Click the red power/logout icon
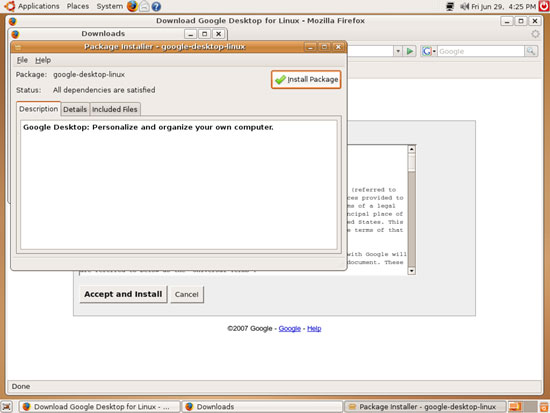550x413 pixels. (x=544, y=6)
